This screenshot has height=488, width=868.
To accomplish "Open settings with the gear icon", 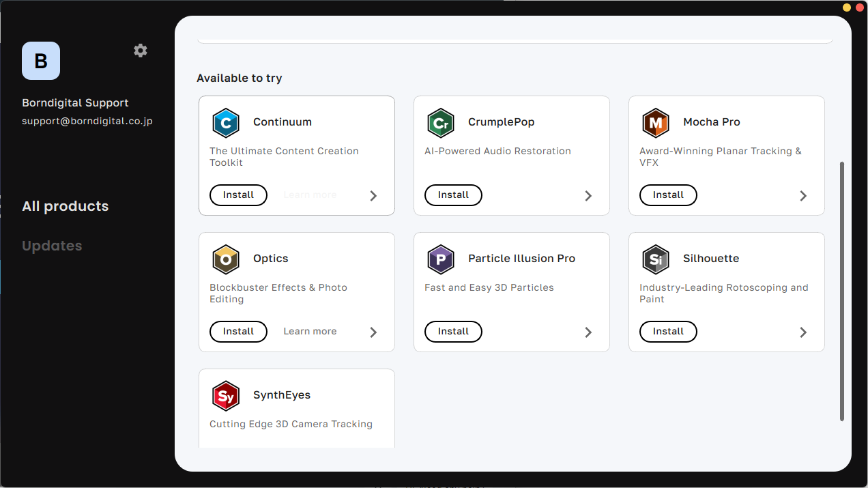I will pos(141,51).
